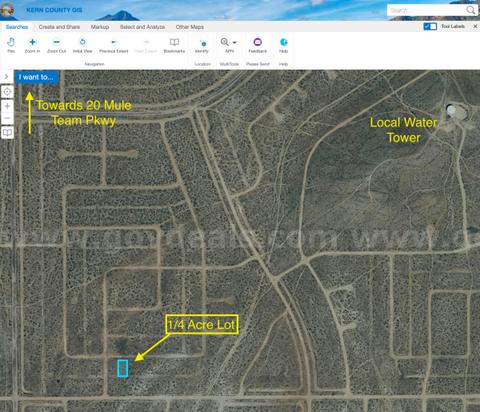Open the Markup tab

[x=100, y=27]
